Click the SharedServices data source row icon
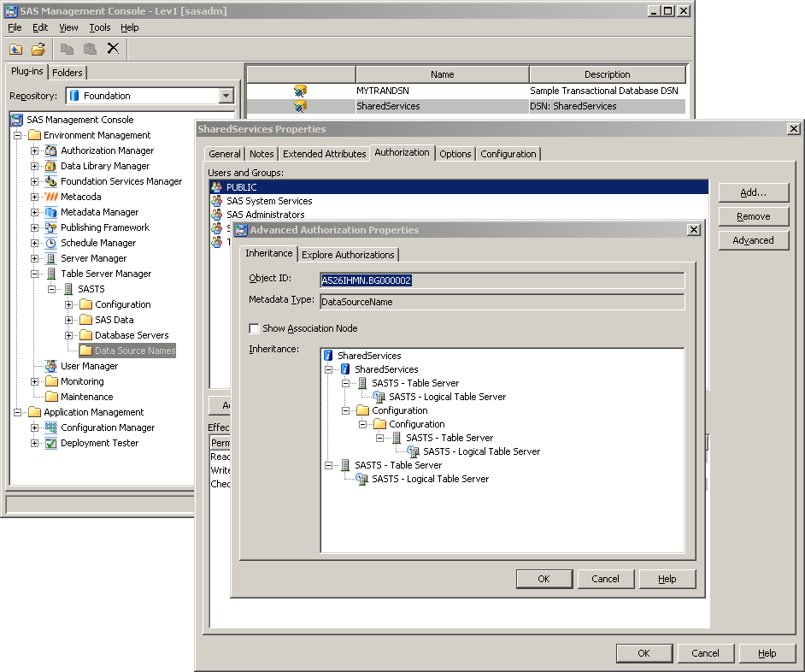The image size is (805, 672). pyautogui.click(x=300, y=106)
